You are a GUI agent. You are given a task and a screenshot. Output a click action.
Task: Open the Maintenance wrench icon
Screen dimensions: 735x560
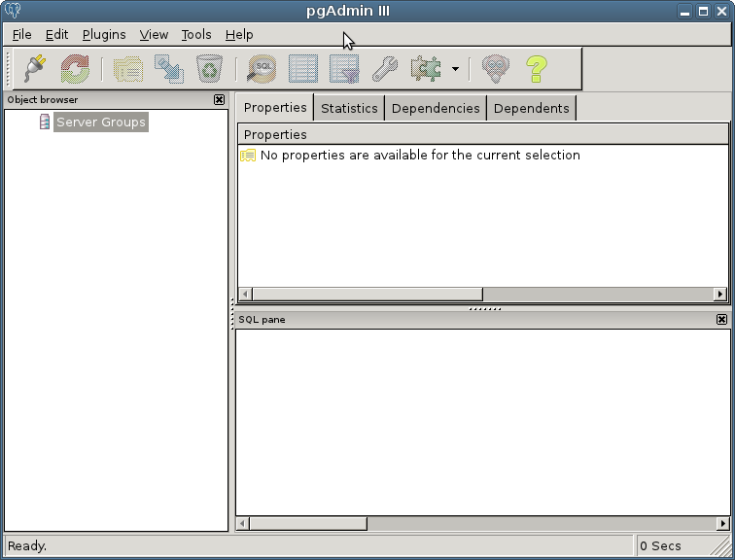(385, 69)
